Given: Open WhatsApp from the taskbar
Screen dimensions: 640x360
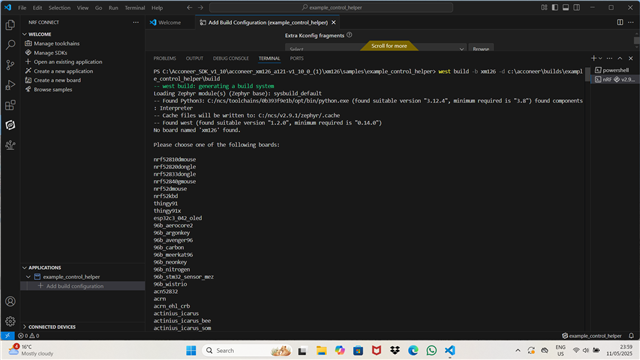Looking at the screenshot, I should (x=431, y=350).
